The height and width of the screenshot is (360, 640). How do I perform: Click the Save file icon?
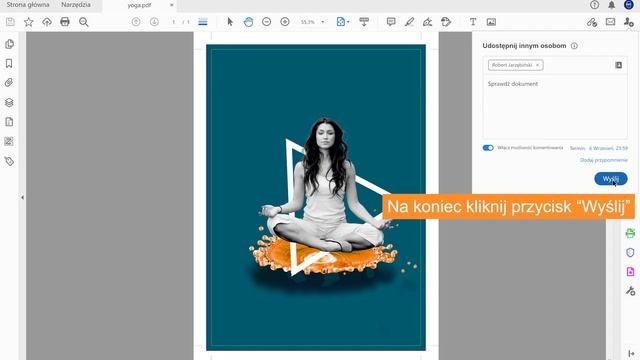[10, 22]
